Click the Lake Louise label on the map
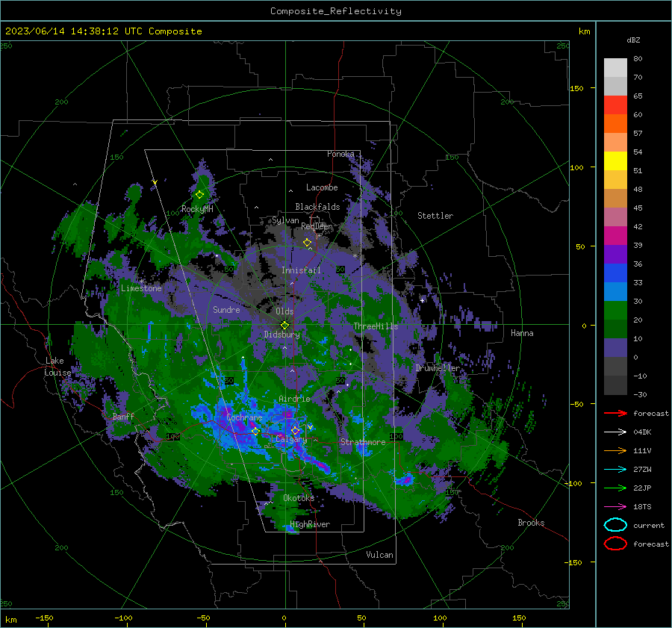This screenshot has height=628, width=672. click(57, 367)
